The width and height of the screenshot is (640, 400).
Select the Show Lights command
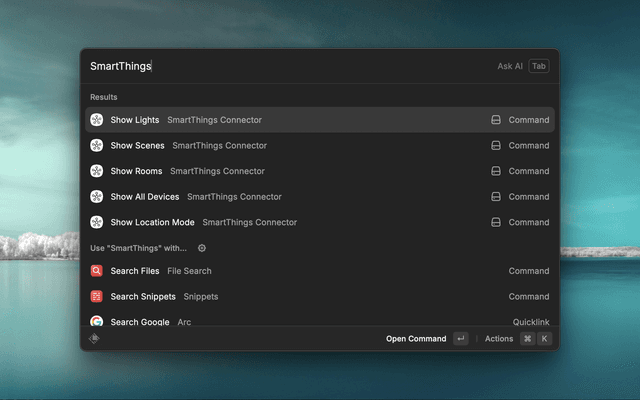coord(134,120)
